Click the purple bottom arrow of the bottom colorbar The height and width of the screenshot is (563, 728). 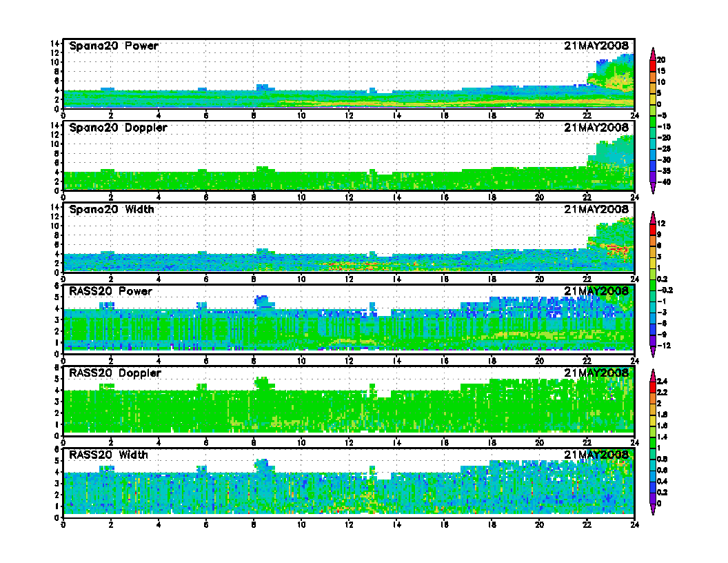click(x=653, y=510)
